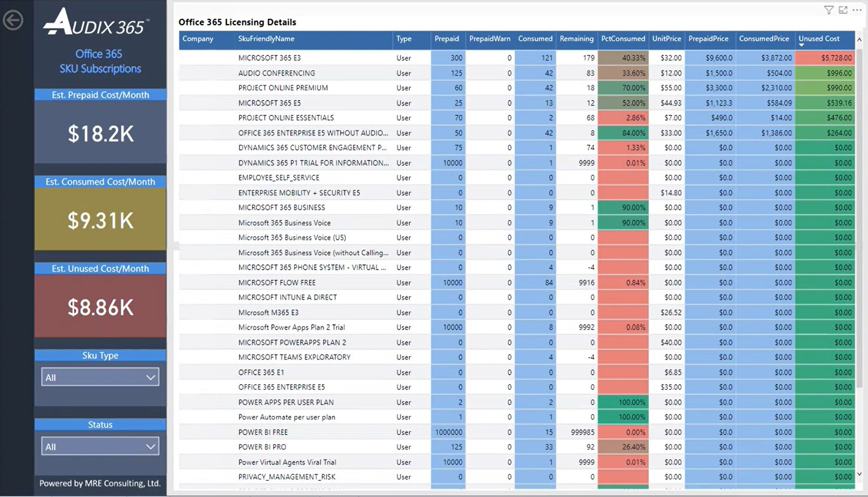Click the Office 365 SKU Subscriptions heading
The width and height of the screenshot is (868, 497).
click(100, 61)
